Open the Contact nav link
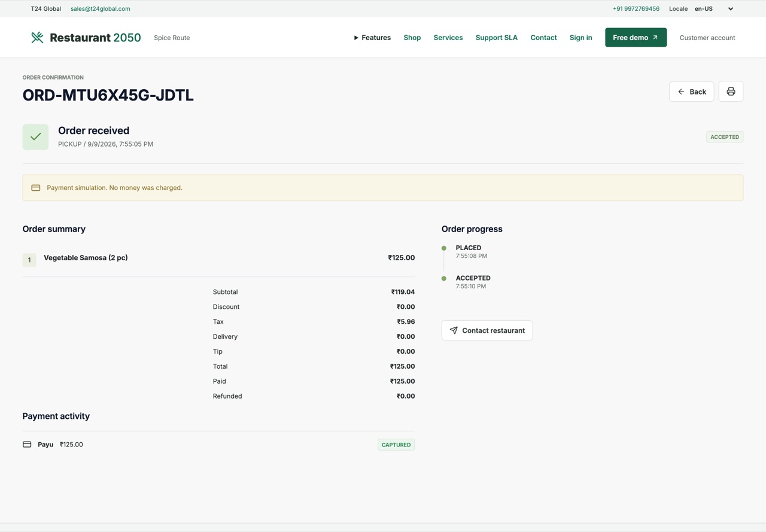This screenshot has width=766, height=532. [543, 38]
